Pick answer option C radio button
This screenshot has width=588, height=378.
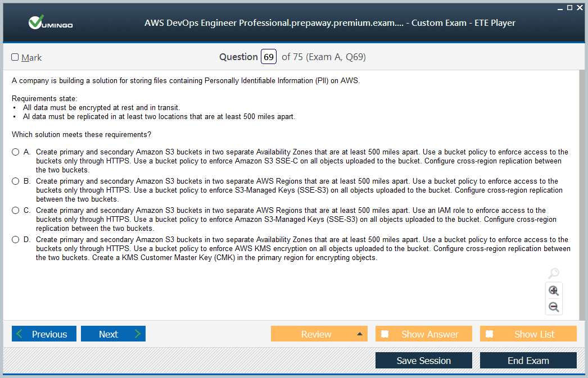[15, 211]
